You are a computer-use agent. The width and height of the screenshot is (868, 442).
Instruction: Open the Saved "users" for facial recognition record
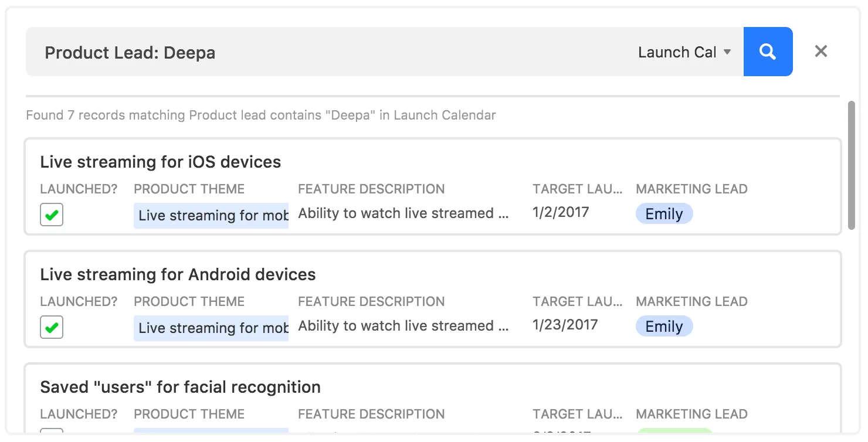(180, 387)
